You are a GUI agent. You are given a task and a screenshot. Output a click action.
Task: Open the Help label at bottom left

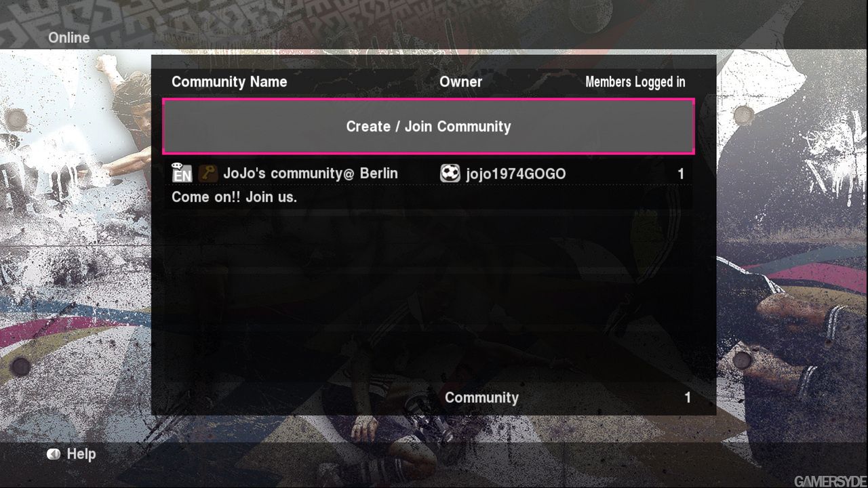(x=81, y=454)
